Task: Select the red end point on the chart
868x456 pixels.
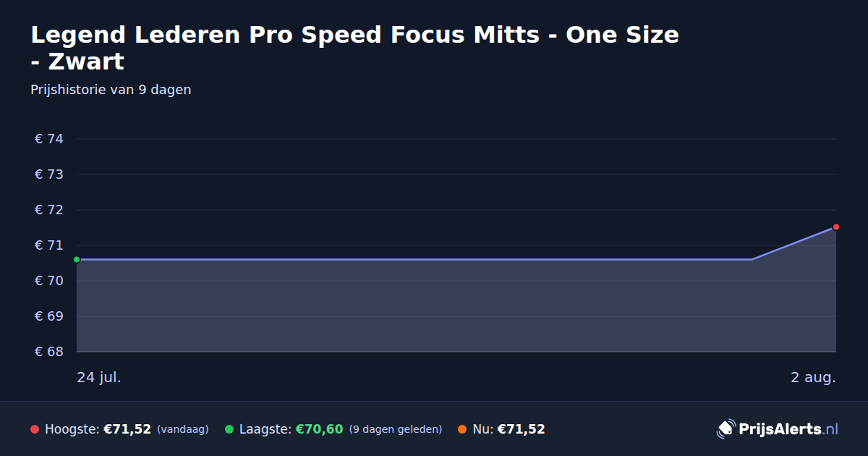Action: 835,227
